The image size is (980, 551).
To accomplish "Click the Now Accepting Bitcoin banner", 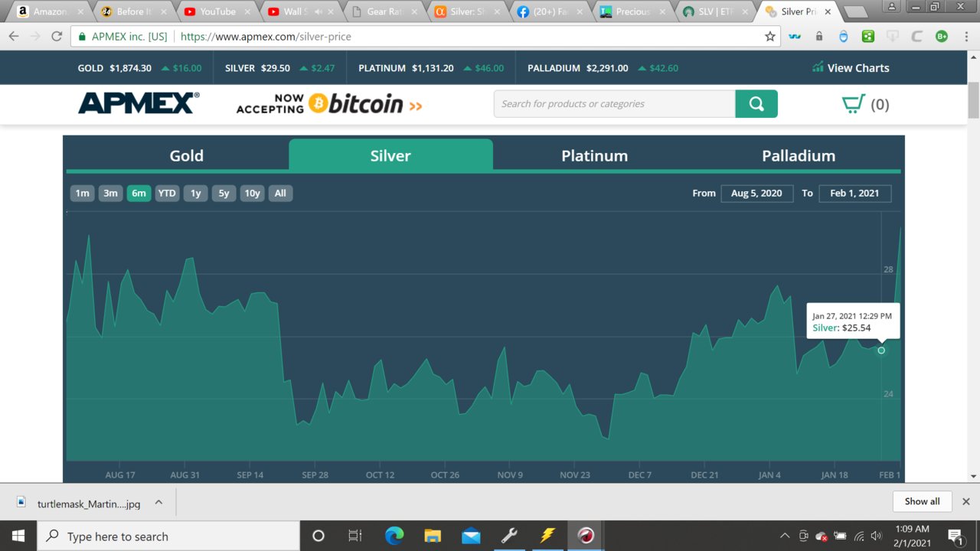I will (x=329, y=104).
